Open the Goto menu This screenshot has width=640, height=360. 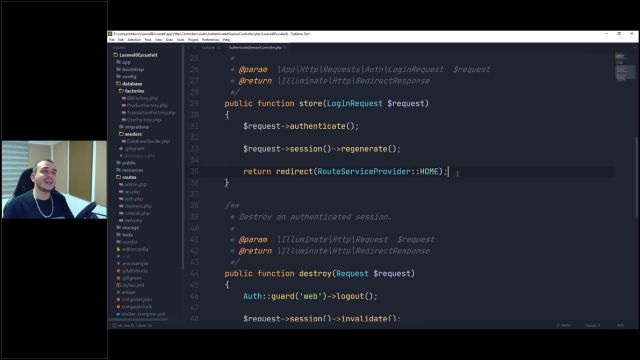pyautogui.click(x=169, y=40)
